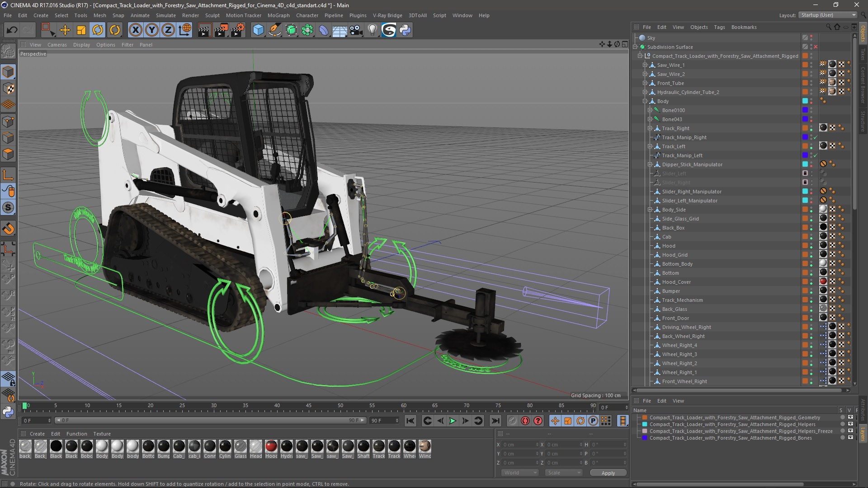Open material manager Texture menu
The image size is (868, 488).
pyautogui.click(x=102, y=434)
